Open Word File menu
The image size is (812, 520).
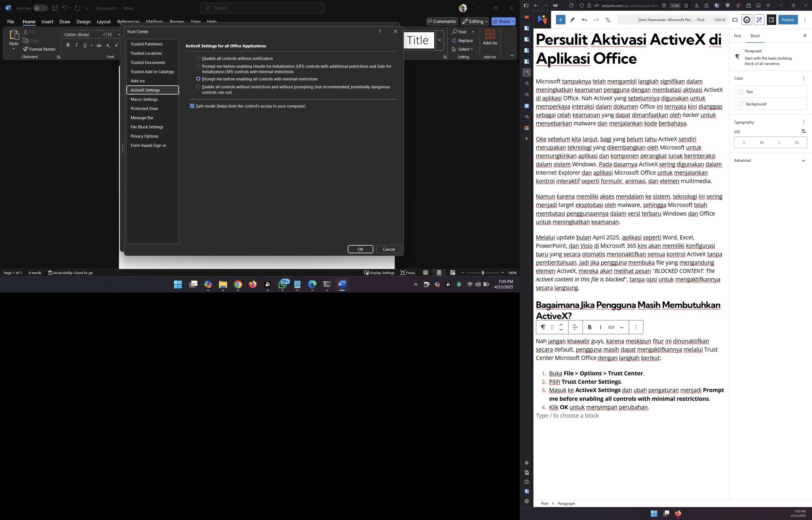[x=11, y=22]
